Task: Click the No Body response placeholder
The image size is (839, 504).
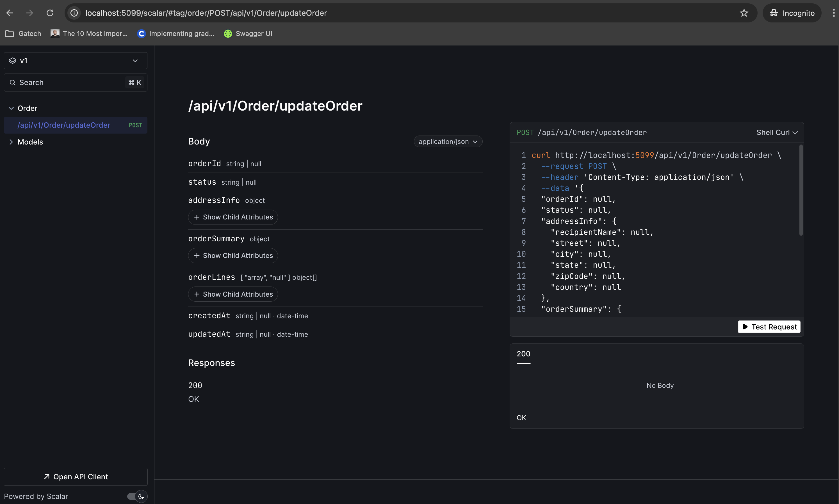Action: click(x=660, y=386)
